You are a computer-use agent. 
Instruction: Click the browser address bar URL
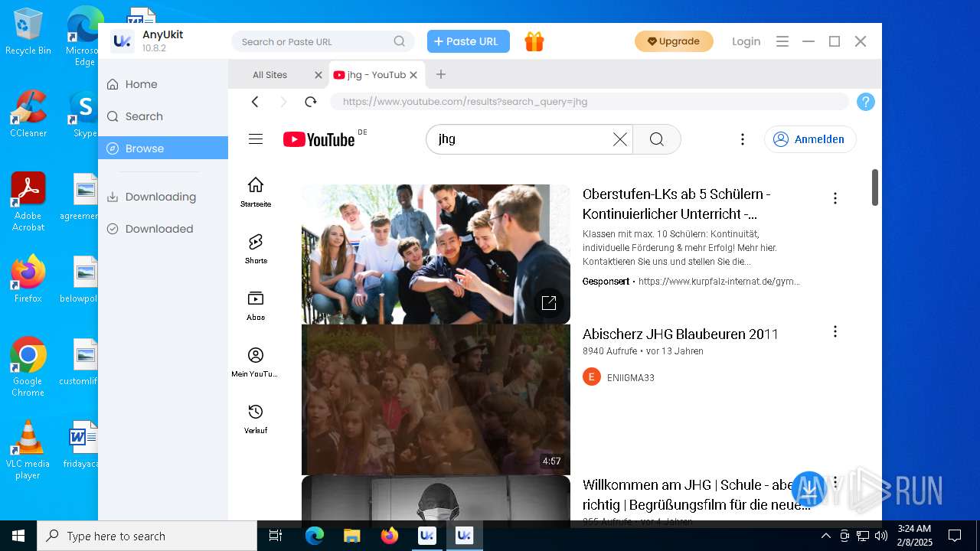[590, 102]
